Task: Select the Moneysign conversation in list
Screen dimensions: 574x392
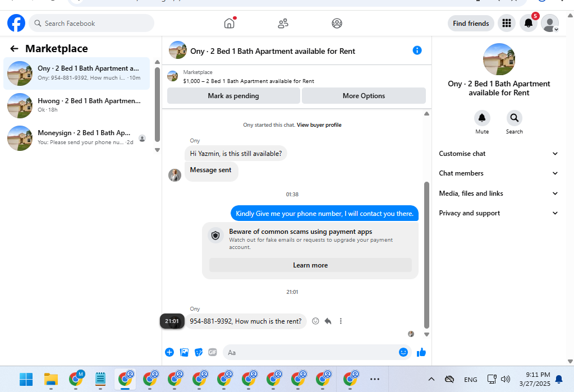Action: click(x=76, y=138)
